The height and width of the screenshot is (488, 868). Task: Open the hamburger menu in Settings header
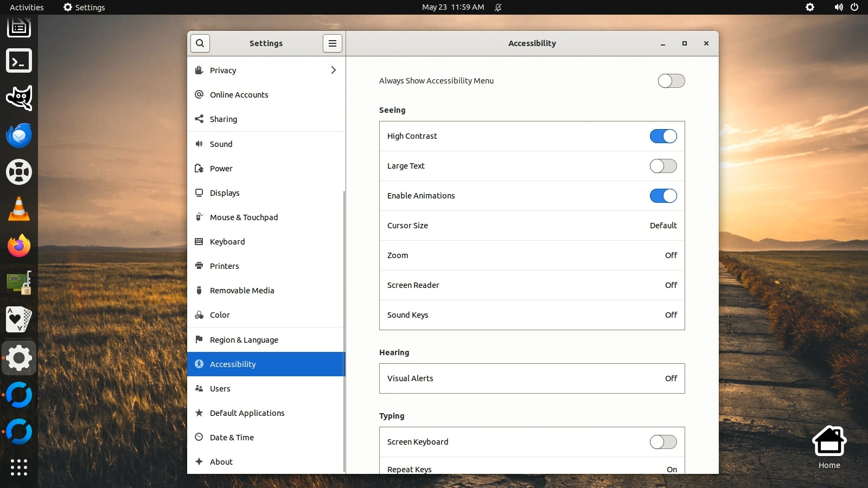tap(333, 43)
